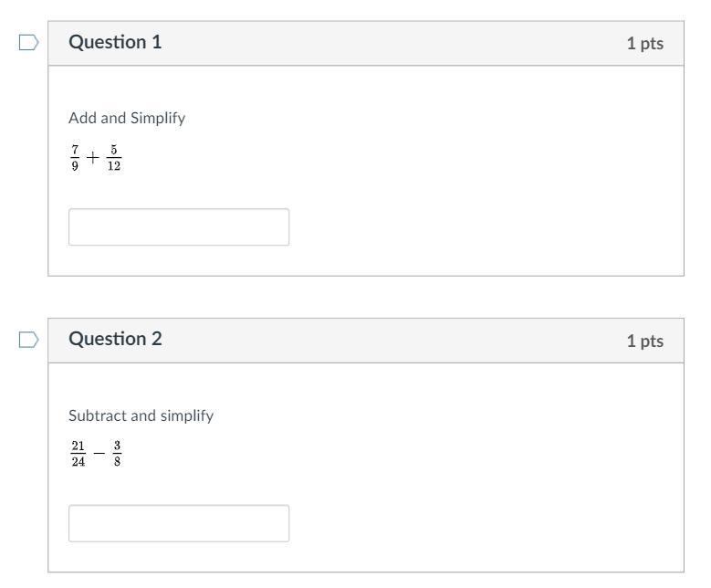This screenshot has width=711, height=588.
Task: Click the "Question 2" heading text
Action: click(115, 340)
